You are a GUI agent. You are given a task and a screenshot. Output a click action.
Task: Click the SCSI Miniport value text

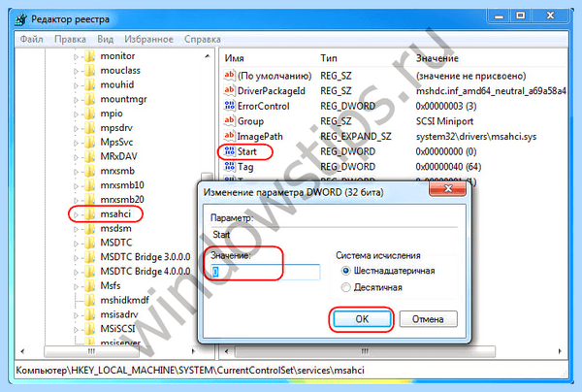[x=444, y=121]
